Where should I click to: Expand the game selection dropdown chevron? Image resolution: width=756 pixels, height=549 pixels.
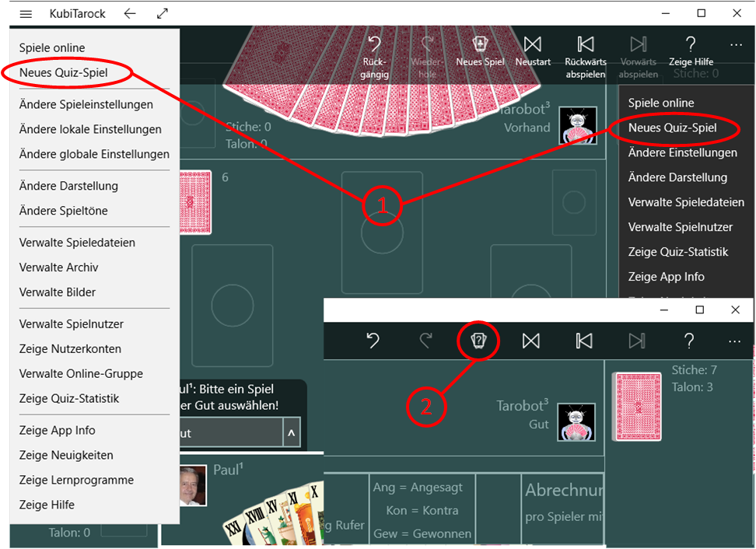(x=292, y=433)
